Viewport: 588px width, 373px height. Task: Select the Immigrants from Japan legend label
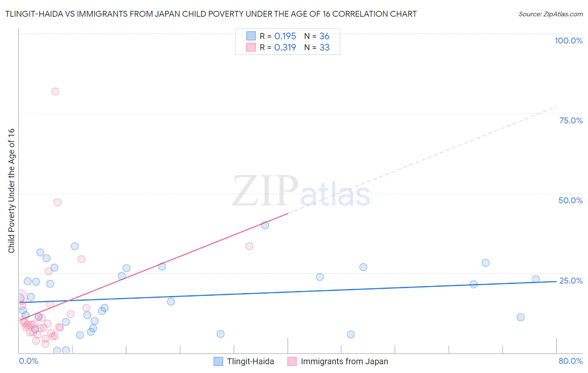click(x=344, y=361)
